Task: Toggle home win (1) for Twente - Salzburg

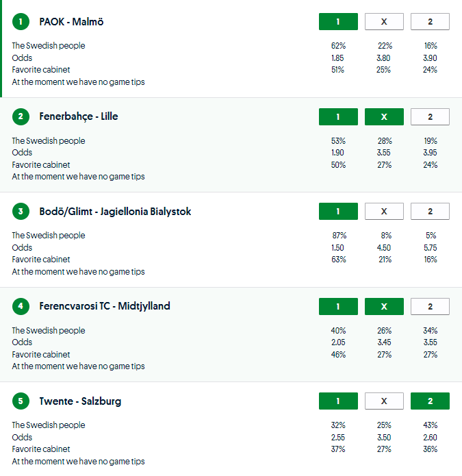Action: tap(338, 401)
